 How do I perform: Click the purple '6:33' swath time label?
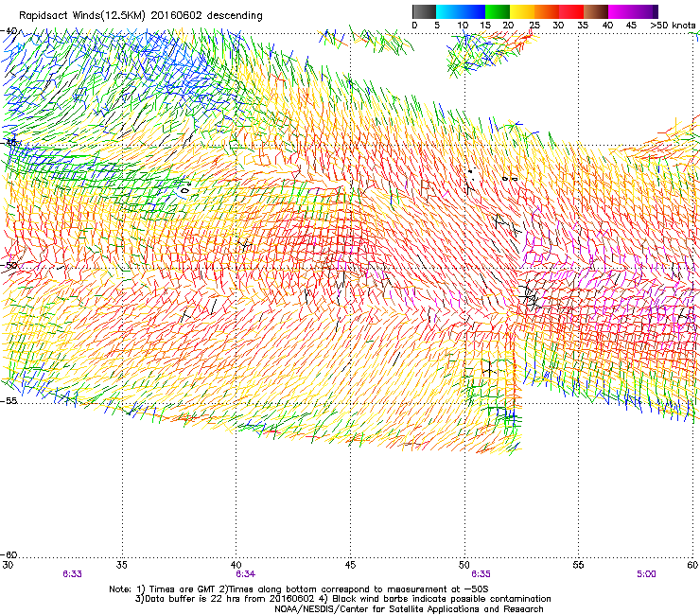[72, 574]
